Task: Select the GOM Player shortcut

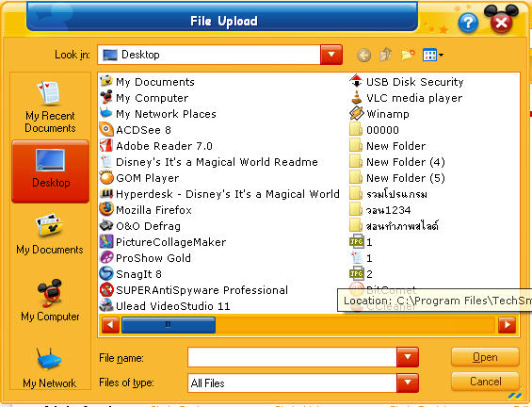Action: 139,178
